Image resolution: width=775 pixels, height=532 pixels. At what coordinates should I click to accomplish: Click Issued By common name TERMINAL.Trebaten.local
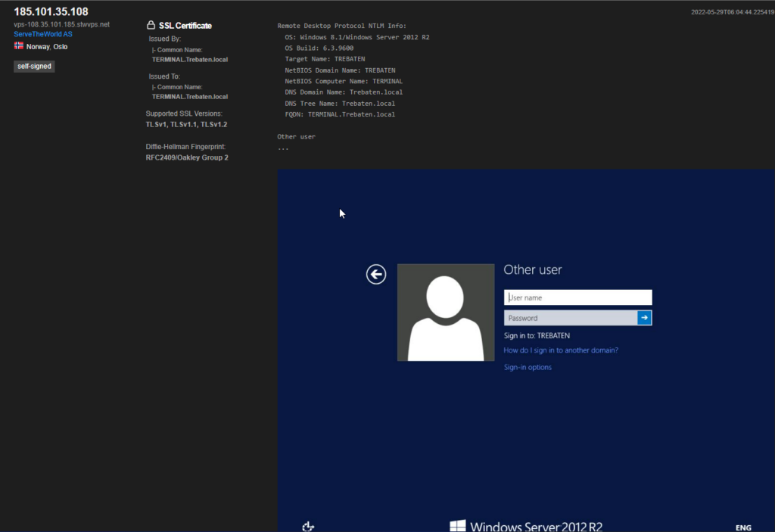point(190,59)
